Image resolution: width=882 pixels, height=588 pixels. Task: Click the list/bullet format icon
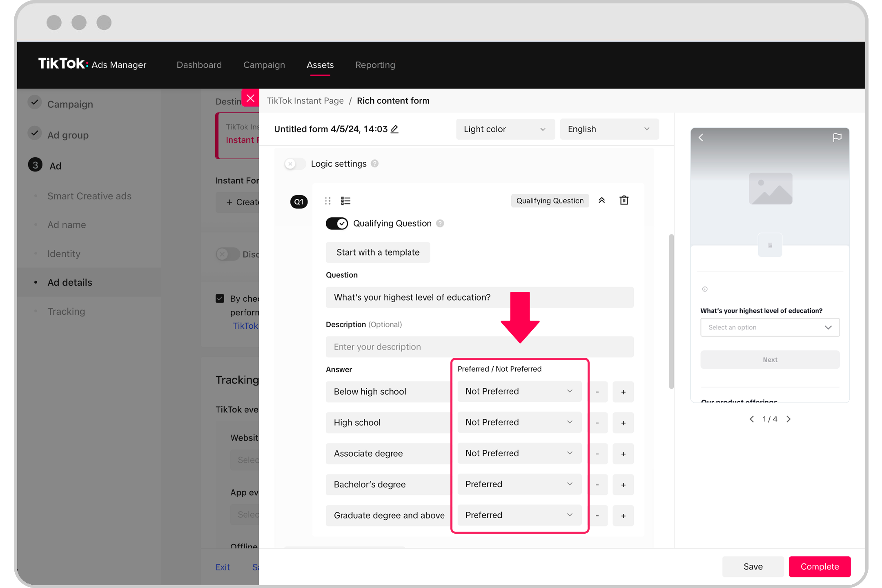(347, 201)
